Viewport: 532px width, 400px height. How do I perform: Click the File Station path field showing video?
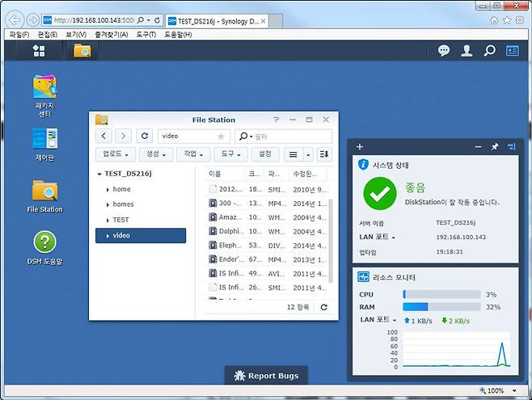194,136
